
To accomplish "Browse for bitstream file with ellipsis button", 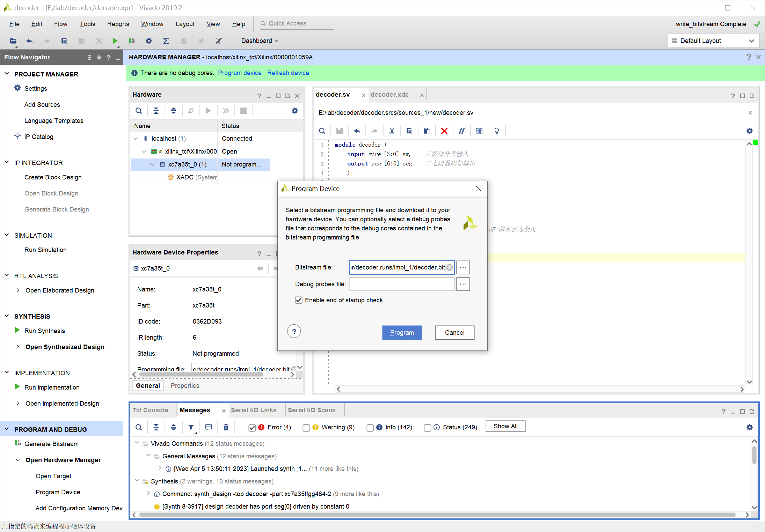I will point(463,267).
